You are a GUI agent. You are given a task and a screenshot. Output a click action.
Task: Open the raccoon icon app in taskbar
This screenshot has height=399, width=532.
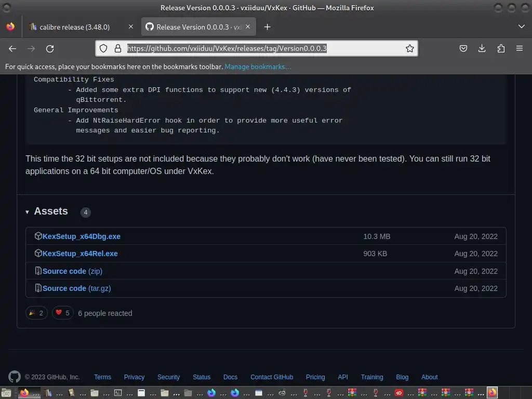click(282, 393)
